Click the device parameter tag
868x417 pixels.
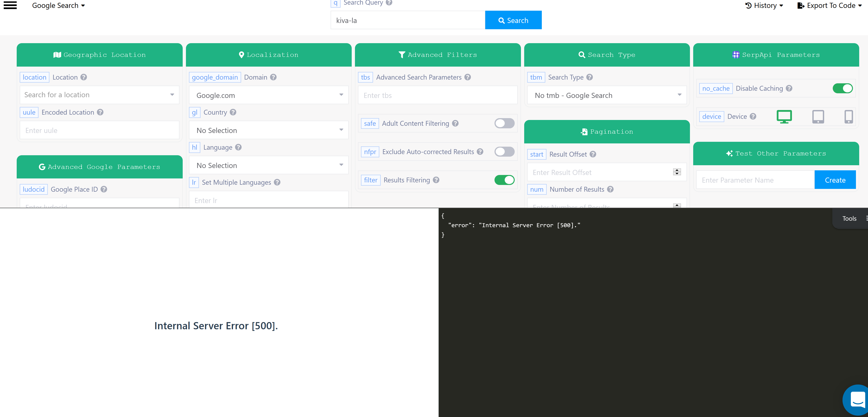(x=711, y=116)
